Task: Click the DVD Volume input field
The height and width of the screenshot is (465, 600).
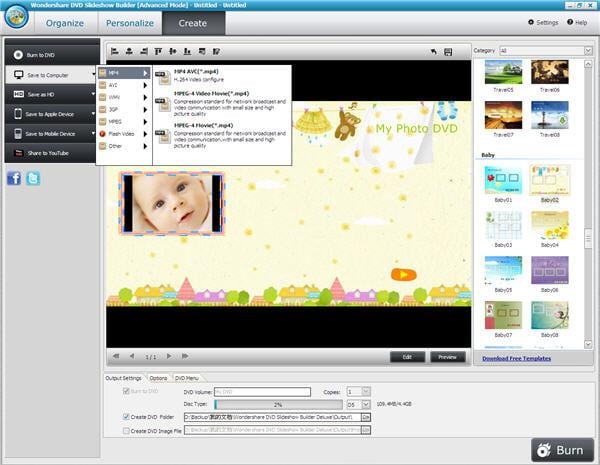Action: pyautogui.click(x=262, y=392)
